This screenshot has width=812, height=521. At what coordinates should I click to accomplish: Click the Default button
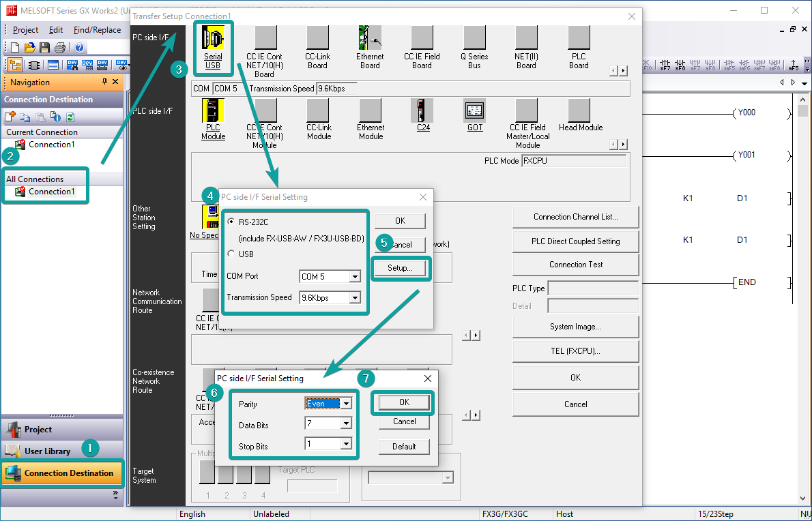click(x=404, y=447)
